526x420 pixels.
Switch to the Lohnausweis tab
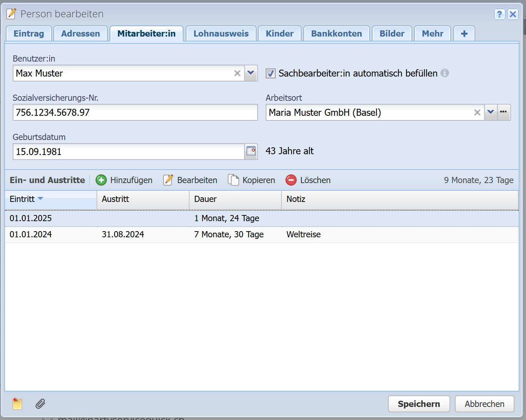[221, 34]
